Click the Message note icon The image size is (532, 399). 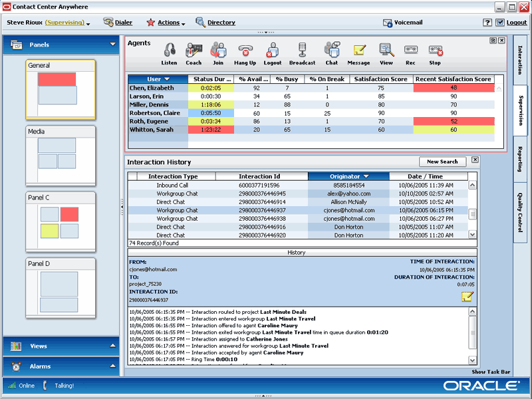[x=359, y=51]
